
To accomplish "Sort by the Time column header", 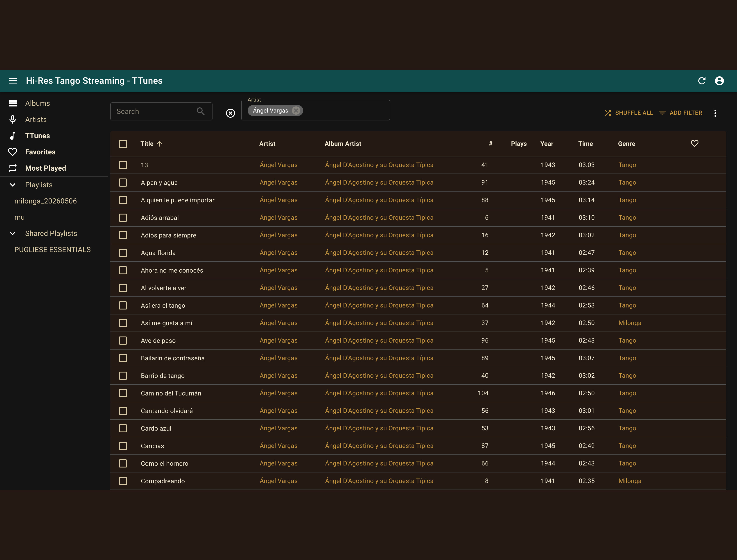I will (585, 144).
